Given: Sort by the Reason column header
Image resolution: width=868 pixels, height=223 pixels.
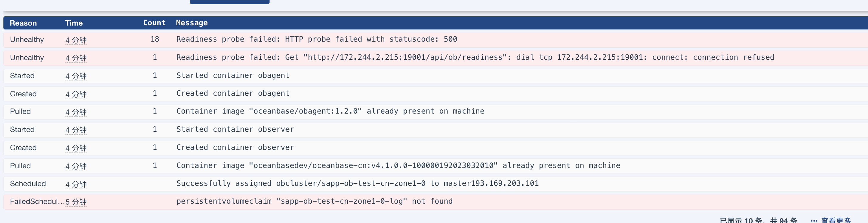Looking at the screenshot, I should [23, 23].
